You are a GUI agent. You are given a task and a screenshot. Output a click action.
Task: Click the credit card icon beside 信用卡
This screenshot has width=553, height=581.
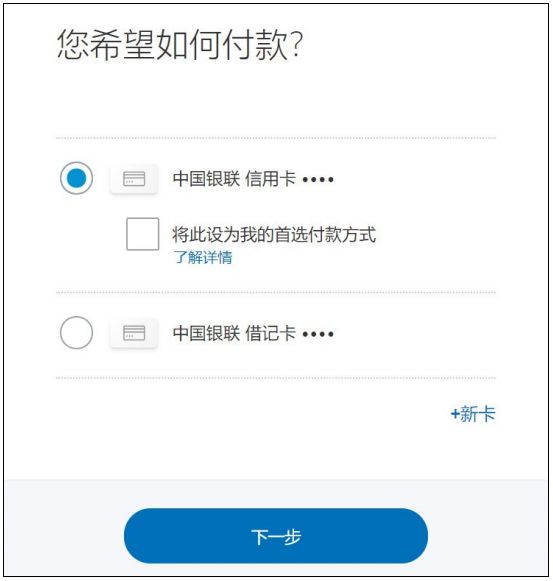pos(134,179)
